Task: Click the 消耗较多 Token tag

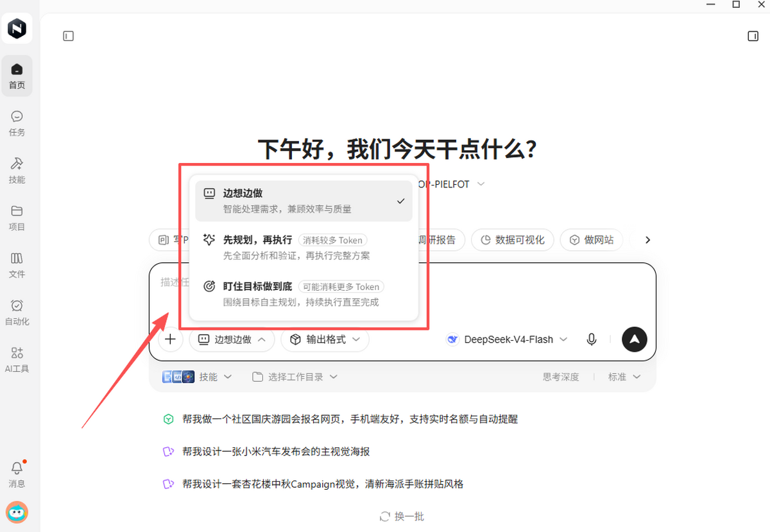Action: coord(332,240)
